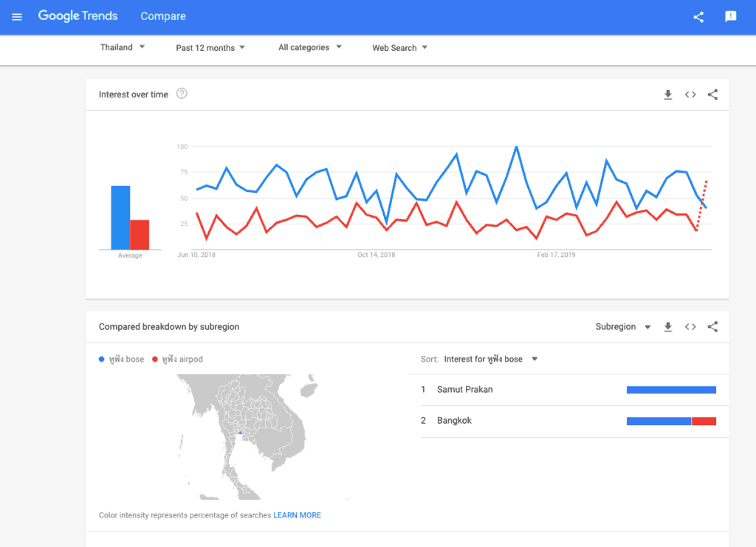Share the Interest over time chart
The image size is (756, 547).
pos(712,94)
